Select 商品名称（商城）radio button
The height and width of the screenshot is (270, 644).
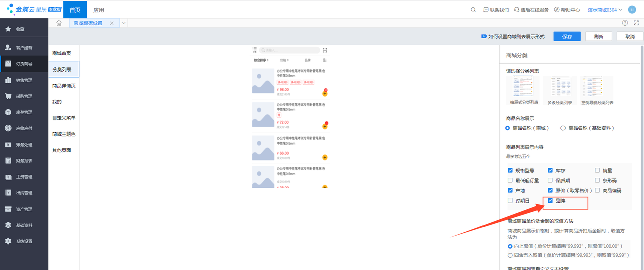pos(508,128)
